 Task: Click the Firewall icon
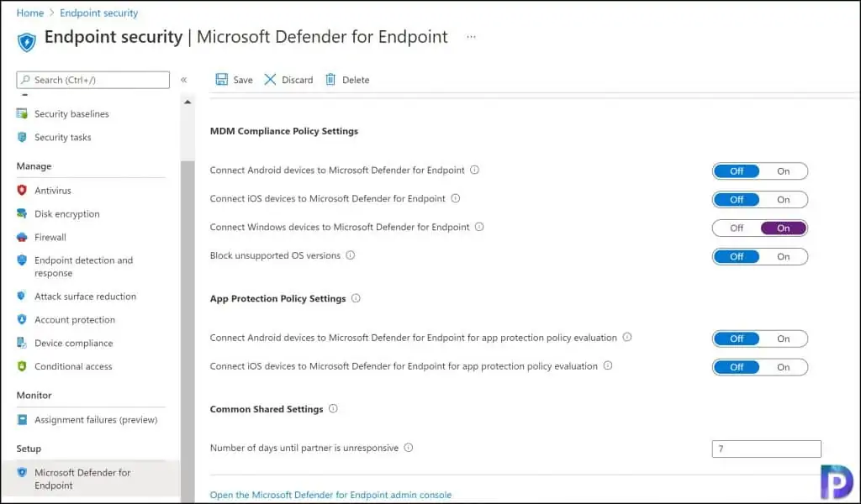click(x=22, y=237)
